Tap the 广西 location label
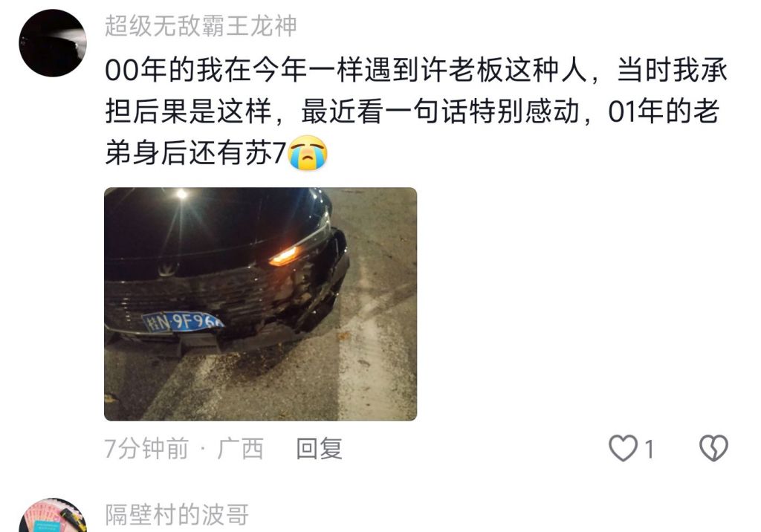Screen dimensions: 761x532 (240, 449)
